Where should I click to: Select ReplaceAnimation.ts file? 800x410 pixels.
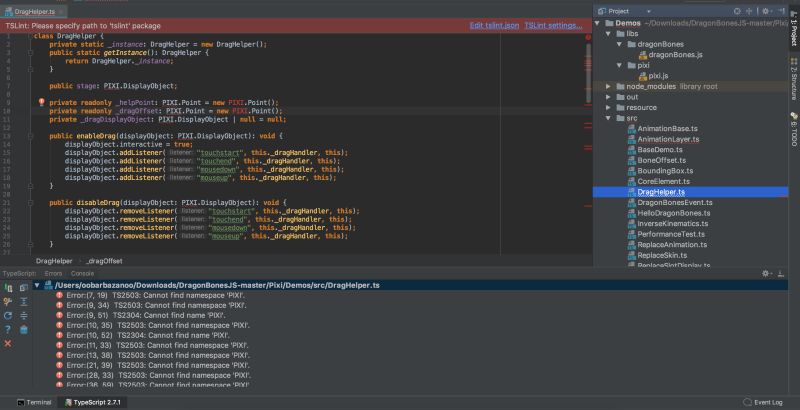pos(668,245)
